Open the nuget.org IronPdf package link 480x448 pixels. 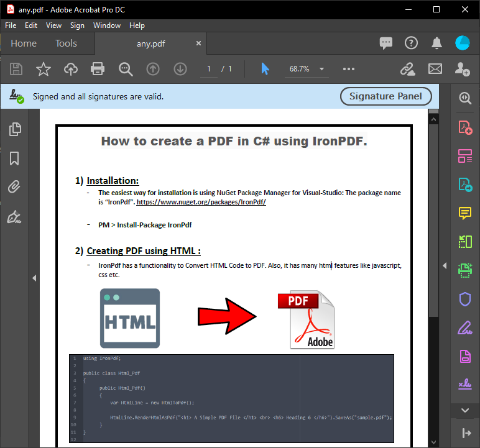[201, 202]
